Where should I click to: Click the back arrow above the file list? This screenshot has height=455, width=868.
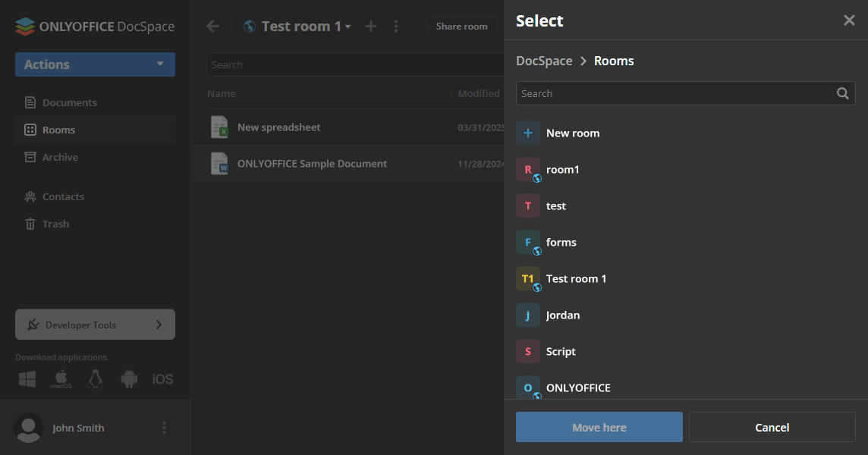coord(212,26)
